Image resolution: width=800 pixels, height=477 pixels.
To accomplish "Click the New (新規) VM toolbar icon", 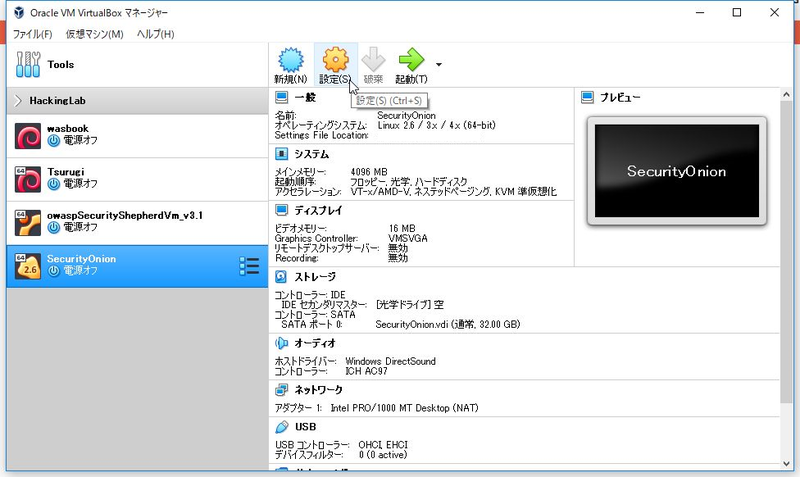I will [x=291, y=60].
